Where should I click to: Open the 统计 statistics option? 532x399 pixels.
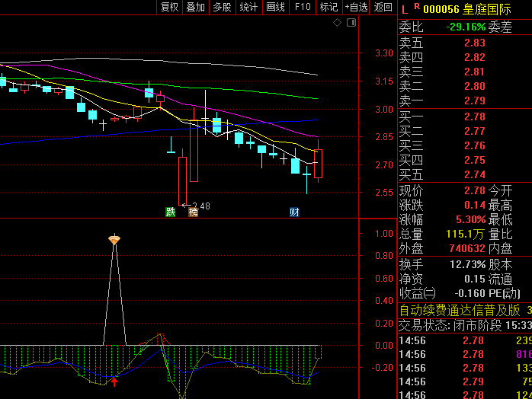248,7
